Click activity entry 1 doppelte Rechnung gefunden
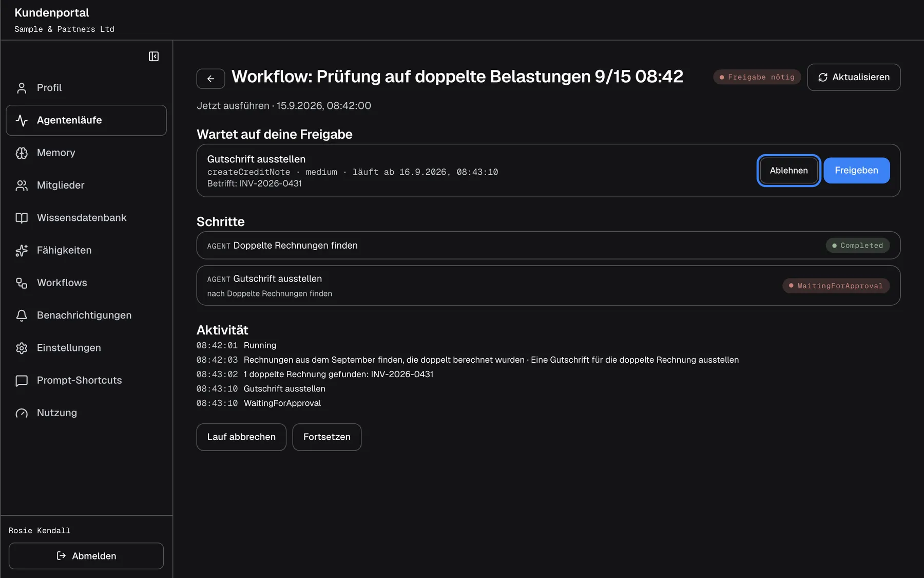924x578 pixels. pyautogui.click(x=315, y=374)
